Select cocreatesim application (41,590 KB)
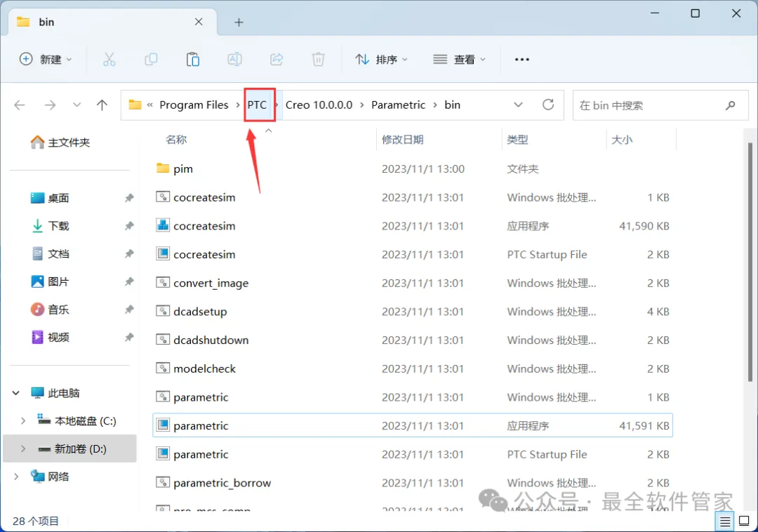The image size is (758, 532). [x=413, y=226]
